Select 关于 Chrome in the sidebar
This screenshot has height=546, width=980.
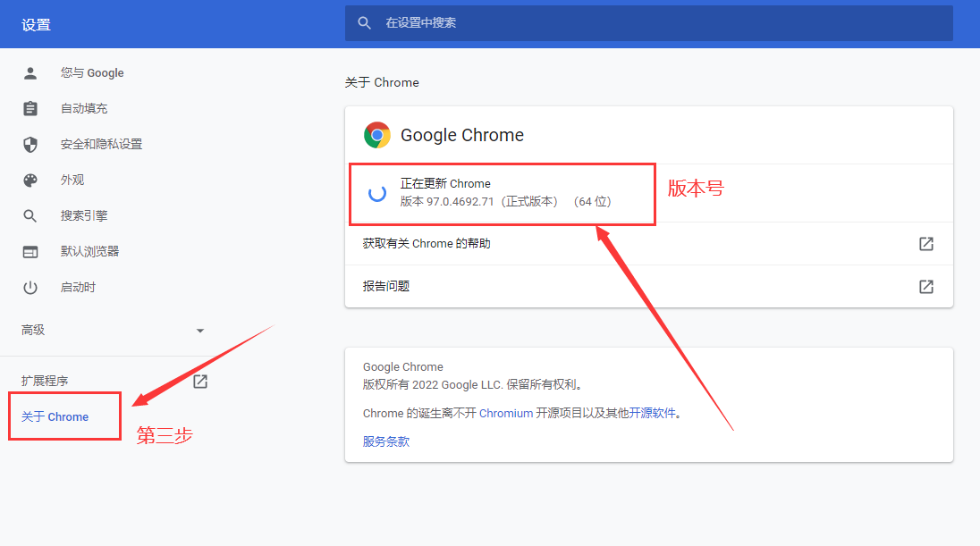[x=55, y=416]
